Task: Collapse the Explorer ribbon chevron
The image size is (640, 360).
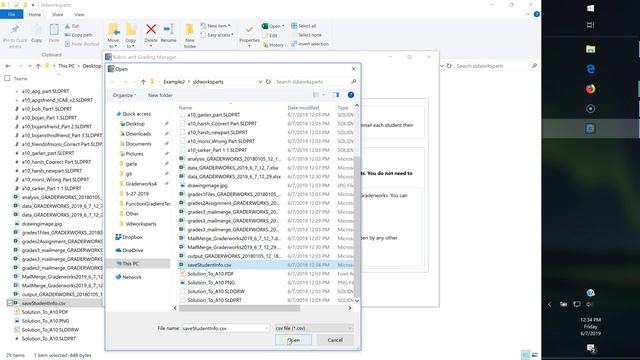Action: (527, 14)
